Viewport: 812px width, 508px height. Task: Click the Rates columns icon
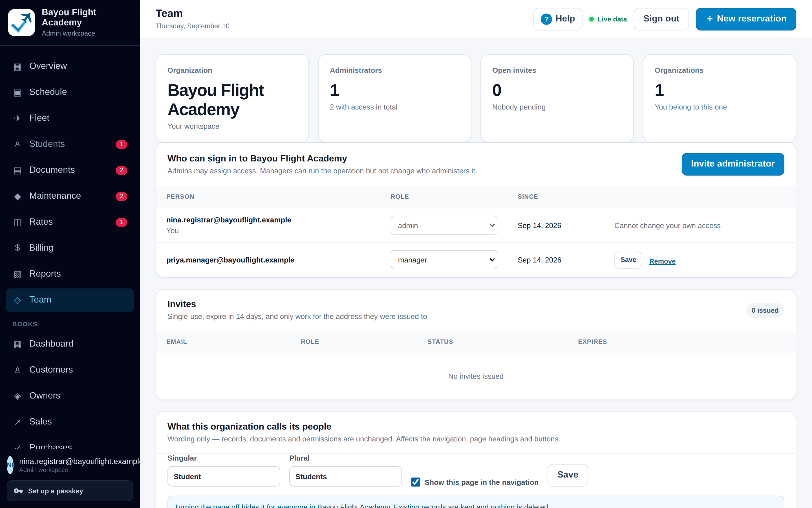(17, 222)
